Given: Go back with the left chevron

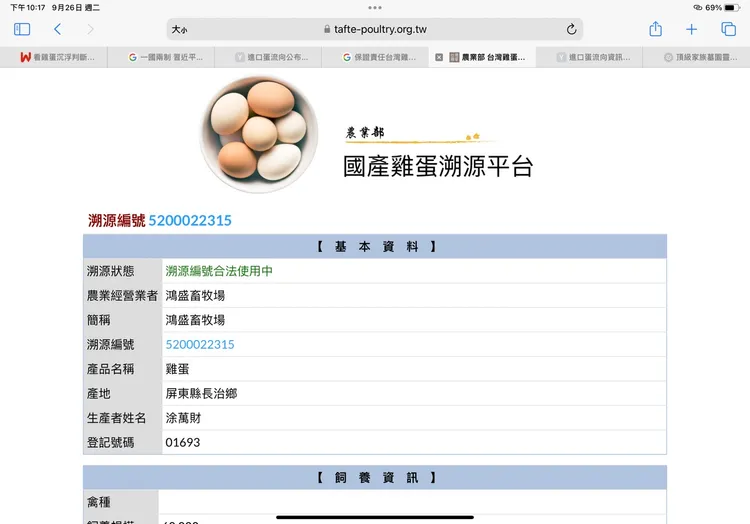Looking at the screenshot, I should [x=57, y=29].
